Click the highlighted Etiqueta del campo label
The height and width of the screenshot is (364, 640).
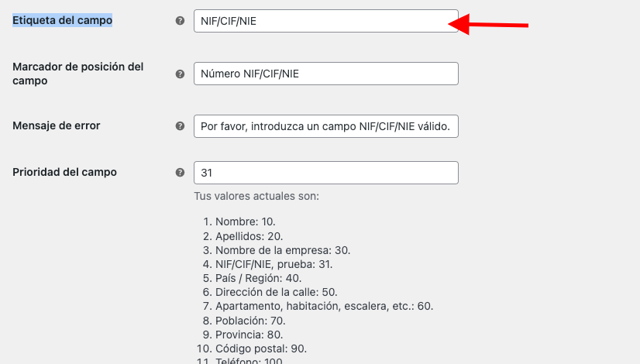pyautogui.click(x=63, y=20)
